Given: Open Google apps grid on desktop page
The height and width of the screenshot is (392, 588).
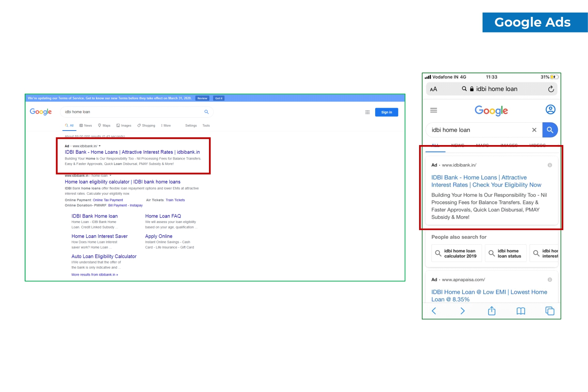Looking at the screenshot, I should coord(367,112).
